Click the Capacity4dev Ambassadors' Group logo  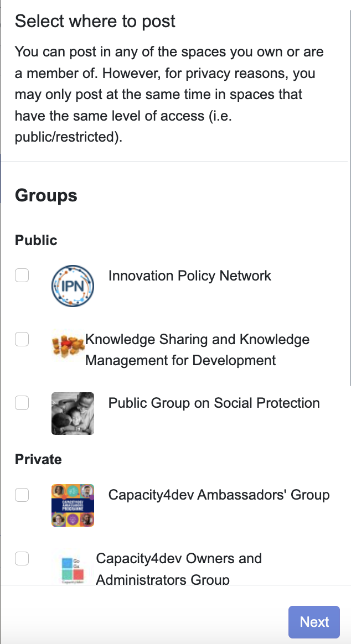point(73,505)
